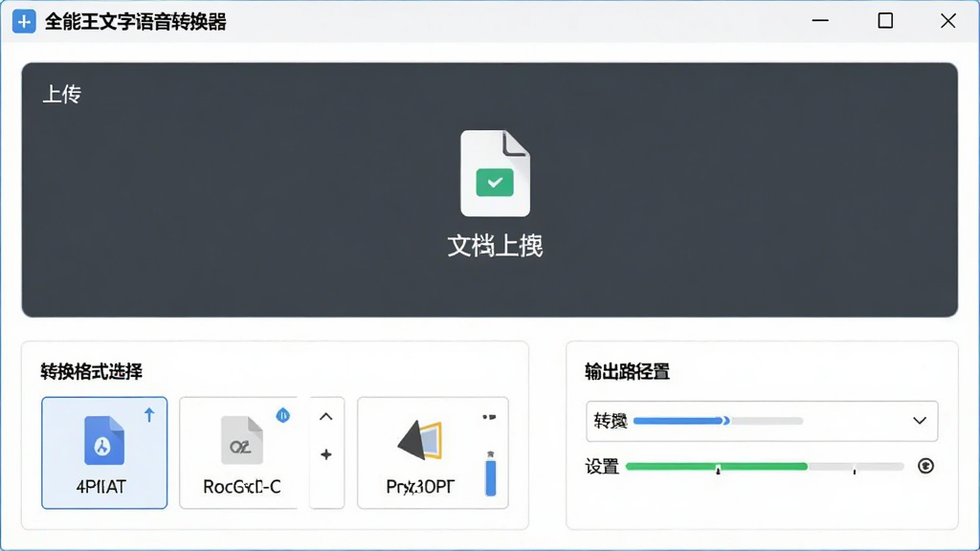Click the upward chevron between format cards

[326, 417]
